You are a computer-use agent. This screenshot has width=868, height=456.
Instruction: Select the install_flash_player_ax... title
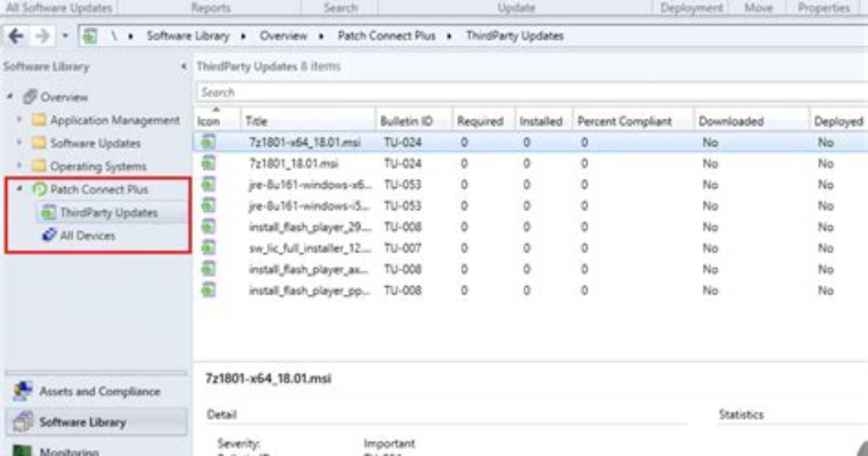(308, 269)
